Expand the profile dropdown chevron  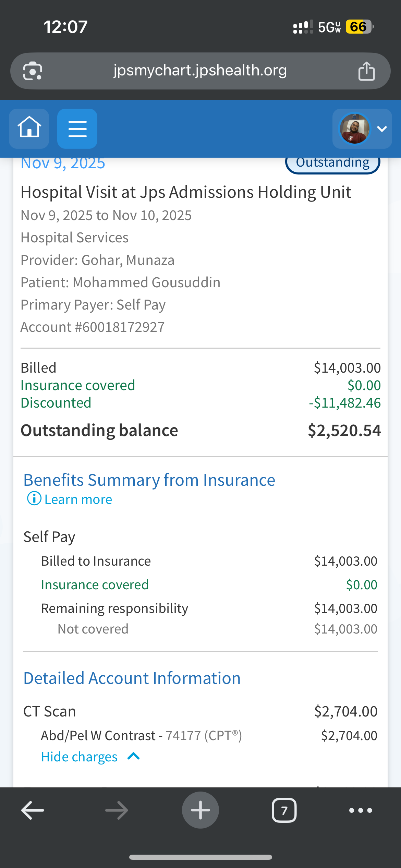382,129
